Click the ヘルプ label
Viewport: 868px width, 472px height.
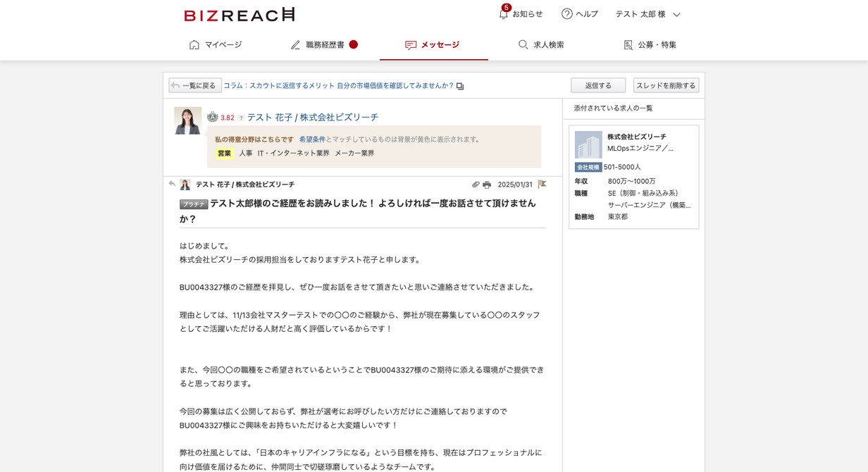pos(587,14)
